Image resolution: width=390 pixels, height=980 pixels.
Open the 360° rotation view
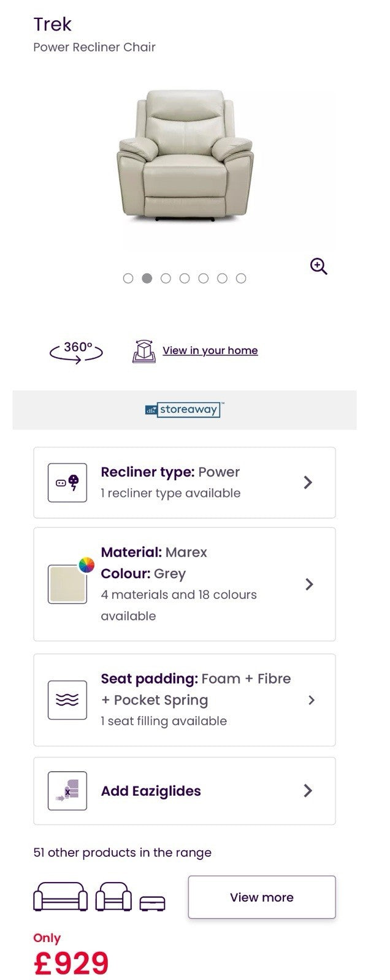pyautogui.click(x=76, y=351)
